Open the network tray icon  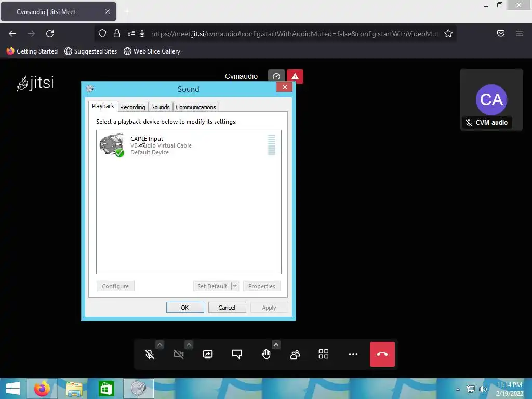(x=471, y=389)
